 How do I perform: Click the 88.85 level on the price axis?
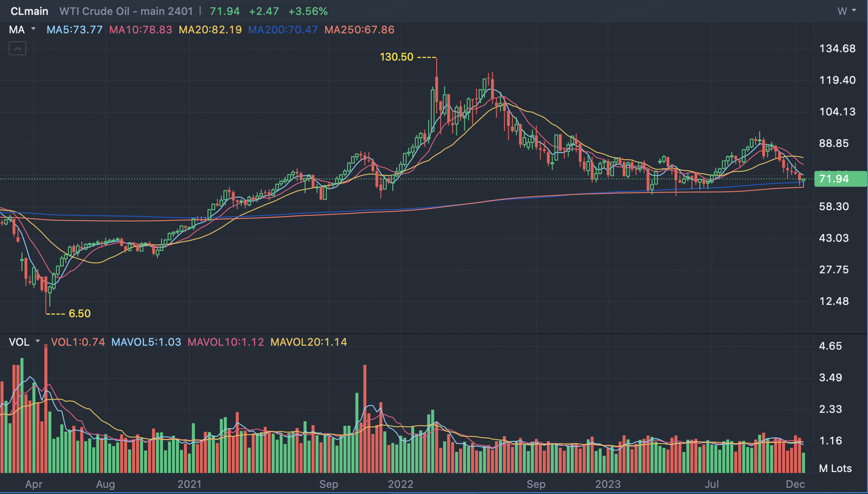pos(834,143)
